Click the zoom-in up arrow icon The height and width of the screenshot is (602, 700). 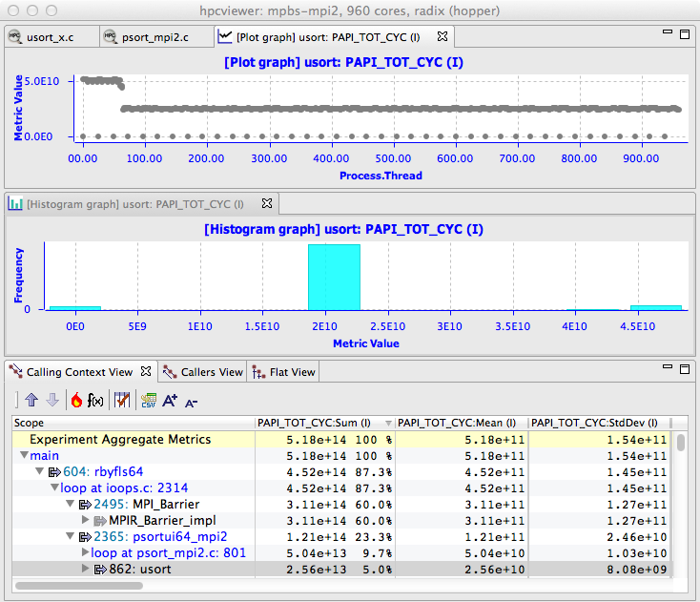(31, 401)
